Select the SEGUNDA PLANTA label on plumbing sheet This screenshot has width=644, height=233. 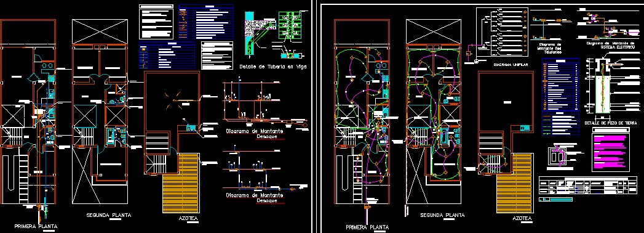tap(109, 215)
